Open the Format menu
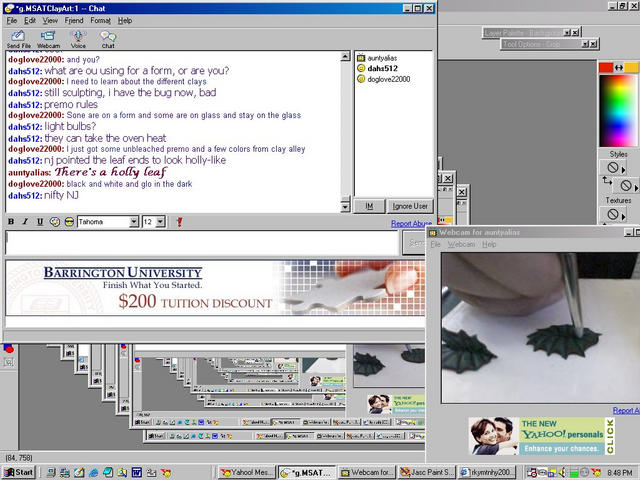Image resolution: width=640 pixels, height=480 pixels. pos(100,20)
